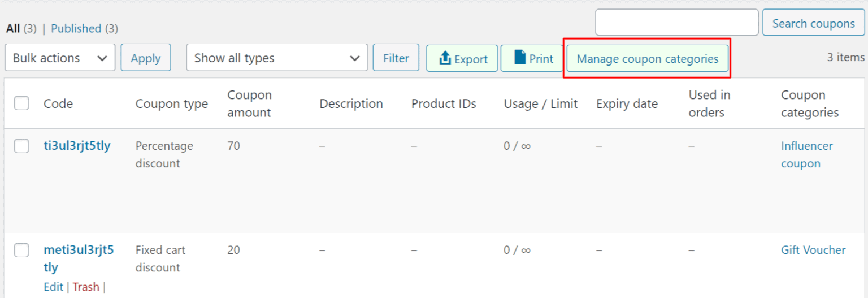
Task: Click the Export button
Action: tap(462, 58)
